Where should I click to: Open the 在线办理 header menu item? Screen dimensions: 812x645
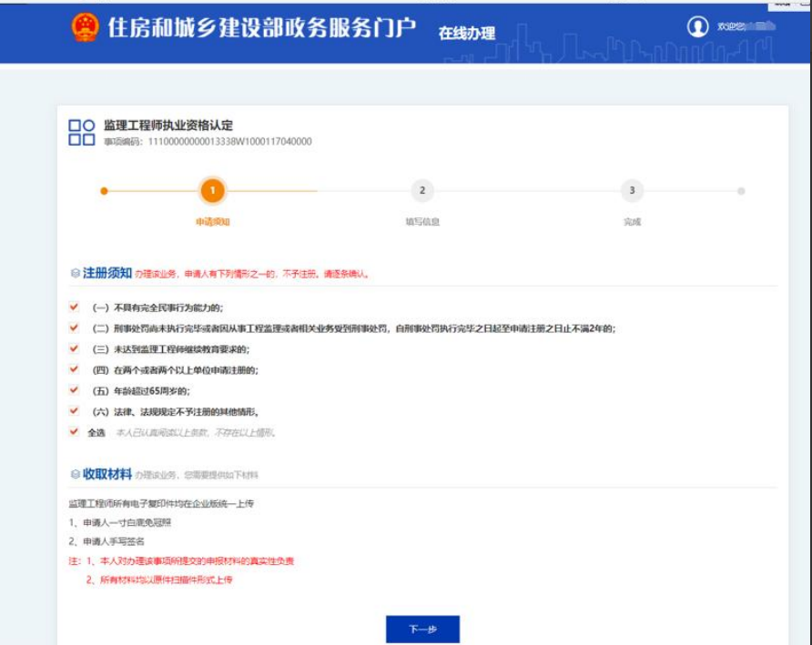tap(467, 33)
